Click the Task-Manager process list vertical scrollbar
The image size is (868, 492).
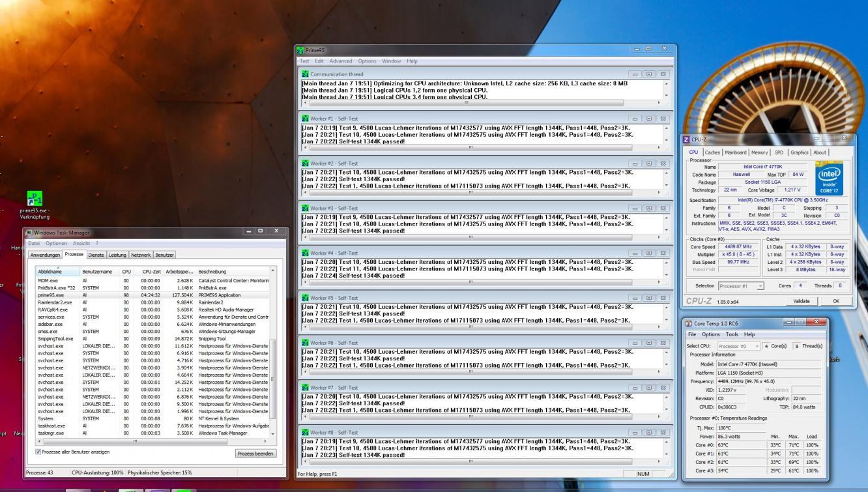click(272, 352)
